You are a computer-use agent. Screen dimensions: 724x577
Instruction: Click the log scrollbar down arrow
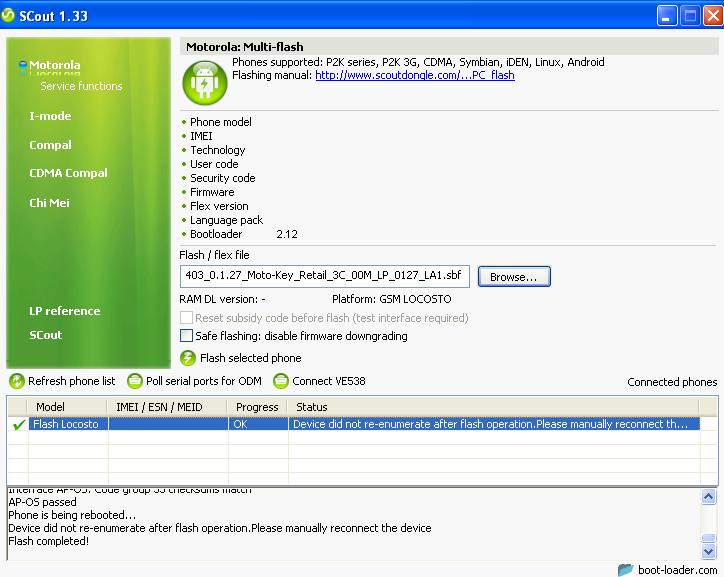(708, 551)
